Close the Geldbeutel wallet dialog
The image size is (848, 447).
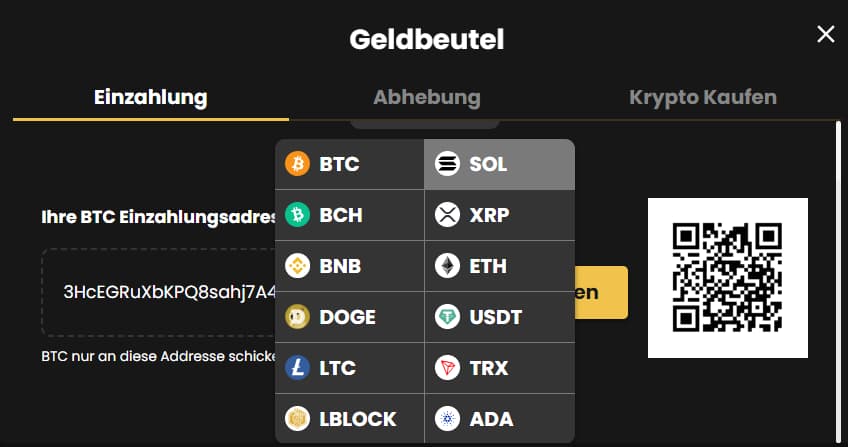(826, 35)
